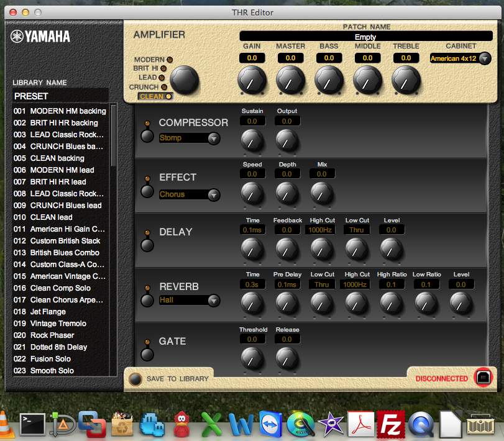Click the Patch Name field

(365, 37)
